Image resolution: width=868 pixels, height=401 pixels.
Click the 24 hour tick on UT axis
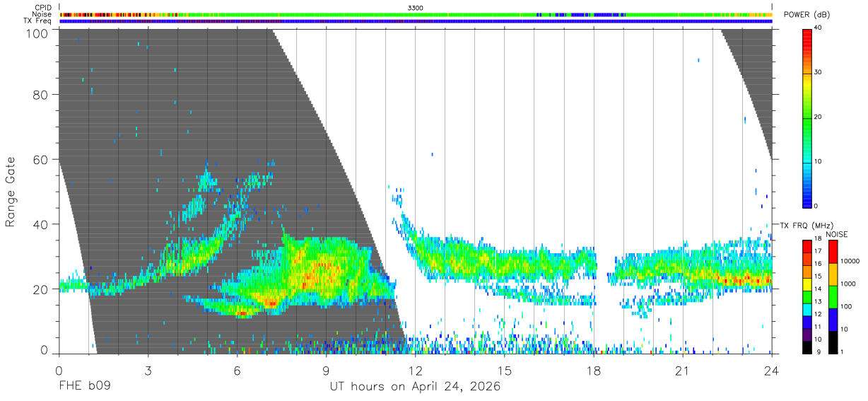pyautogui.click(x=772, y=369)
